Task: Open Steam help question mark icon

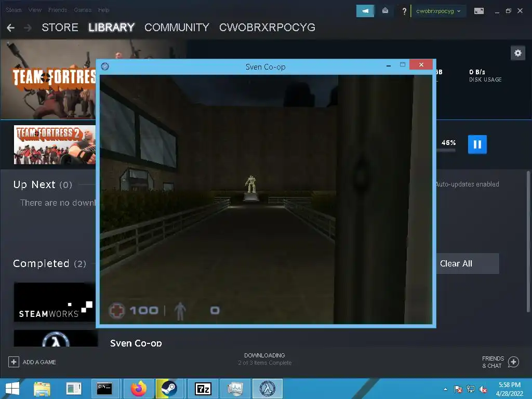Action: pyautogui.click(x=404, y=11)
